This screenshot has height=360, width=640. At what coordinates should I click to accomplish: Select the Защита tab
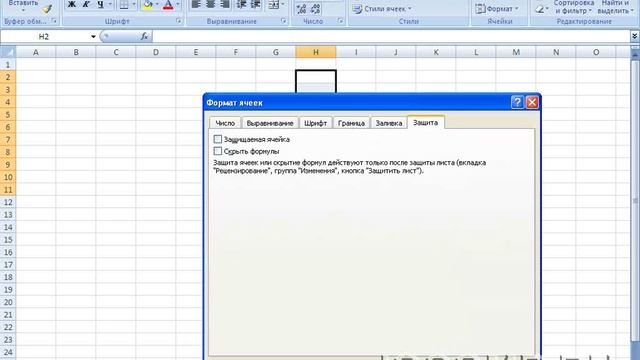point(425,122)
